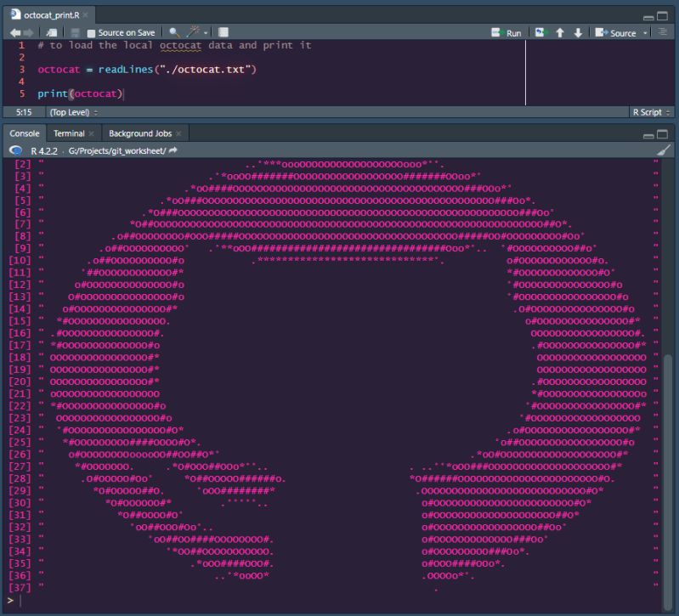Open Find/Replace with magnifier icon
The image size is (679, 616).
click(x=174, y=32)
